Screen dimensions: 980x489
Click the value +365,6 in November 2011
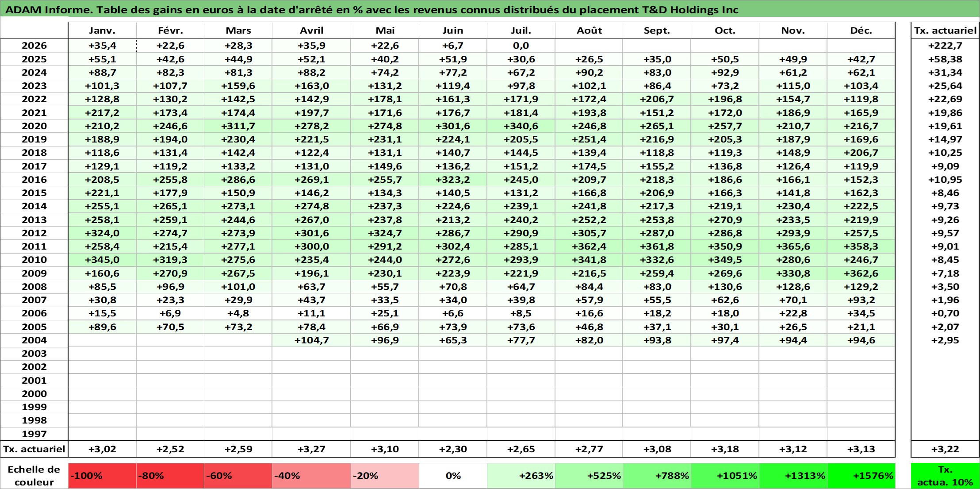click(793, 246)
